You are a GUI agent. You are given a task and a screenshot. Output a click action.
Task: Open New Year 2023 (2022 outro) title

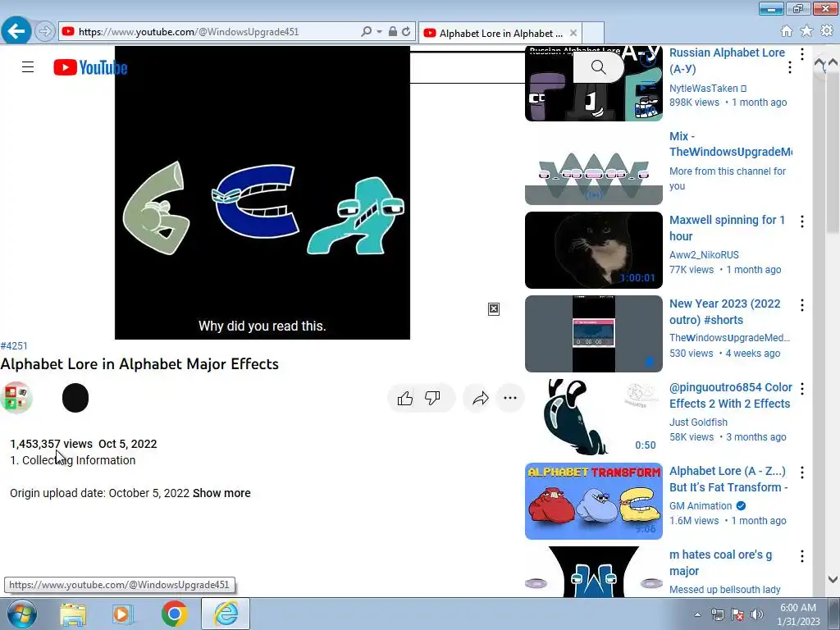725,312
